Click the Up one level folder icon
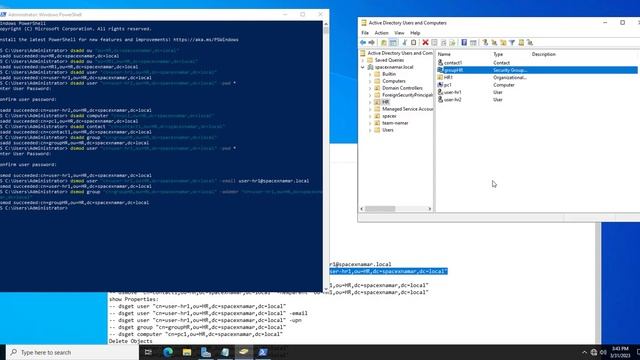640x360 pixels. click(383, 42)
